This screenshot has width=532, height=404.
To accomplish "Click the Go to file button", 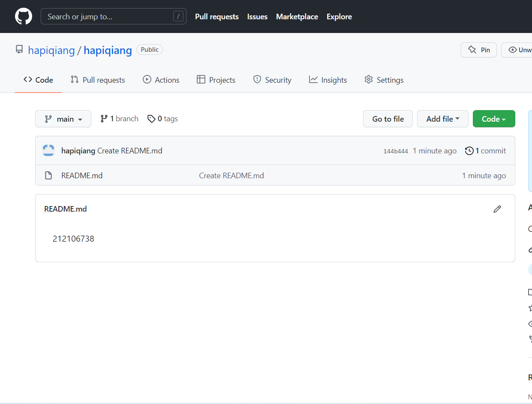I will click(x=388, y=119).
